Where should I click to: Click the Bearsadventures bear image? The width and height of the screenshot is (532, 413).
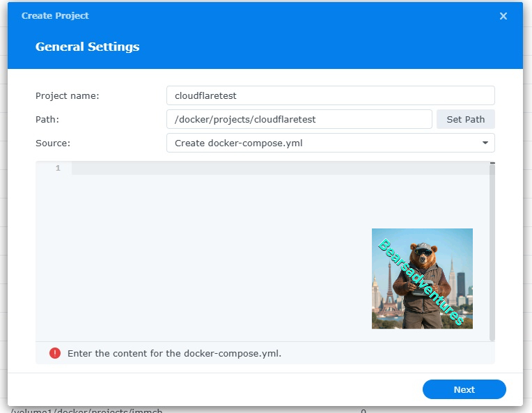(422, 279)
